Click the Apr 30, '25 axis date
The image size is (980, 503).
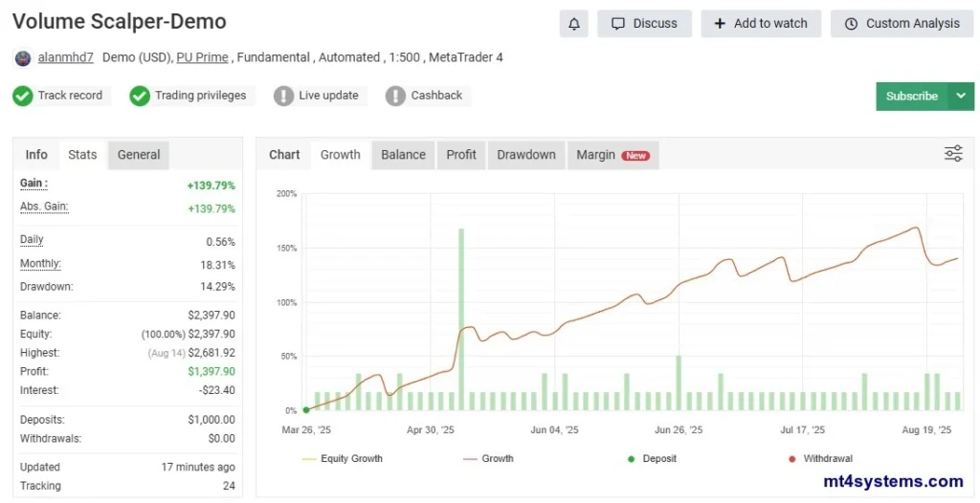tap(430, 430)
